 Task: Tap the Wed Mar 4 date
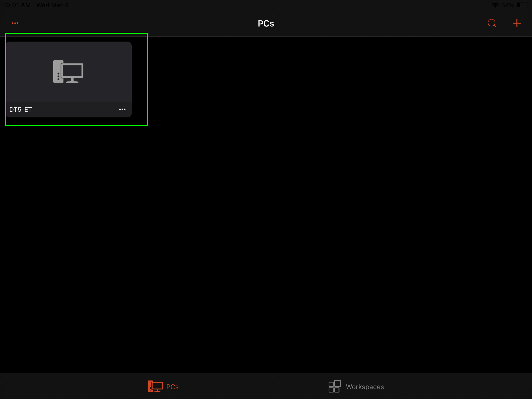pyautogui.click(x=52, y=5)
